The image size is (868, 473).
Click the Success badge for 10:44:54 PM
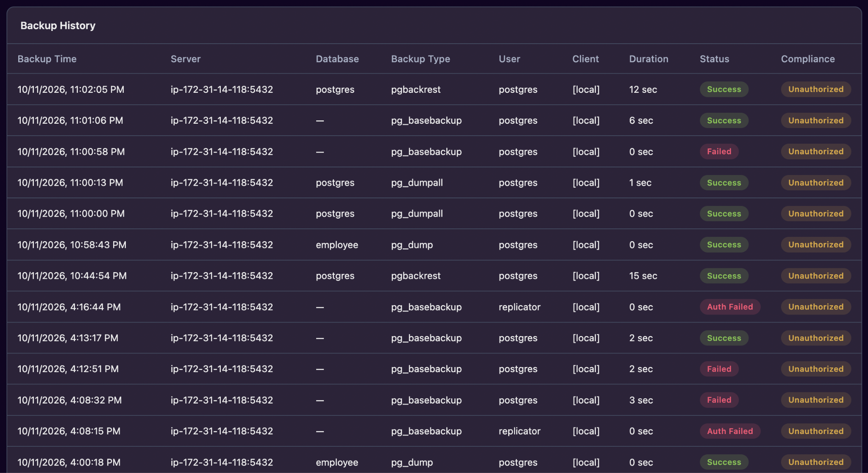tap(724, 276)
